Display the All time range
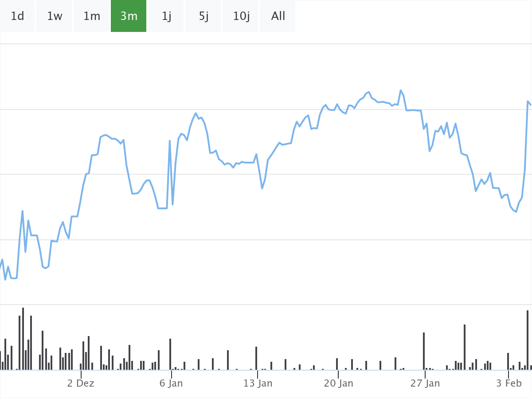Image resolution: width=532 pixels, height=399 pixels. (278, 16)
